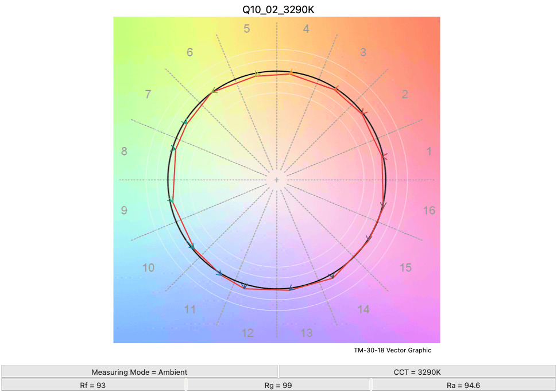Click hue bin label 16
The width and height of the screenshot is (557, 392).
click(x=429, y=210)
